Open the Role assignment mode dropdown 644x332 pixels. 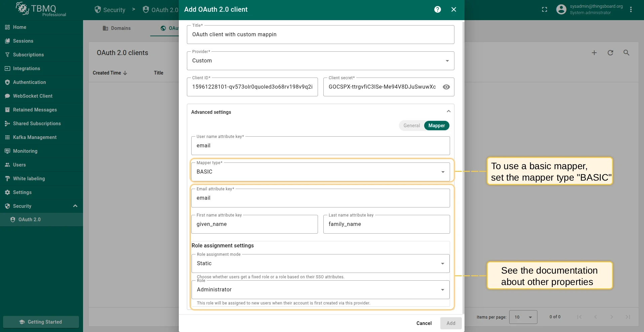point(320,264)
